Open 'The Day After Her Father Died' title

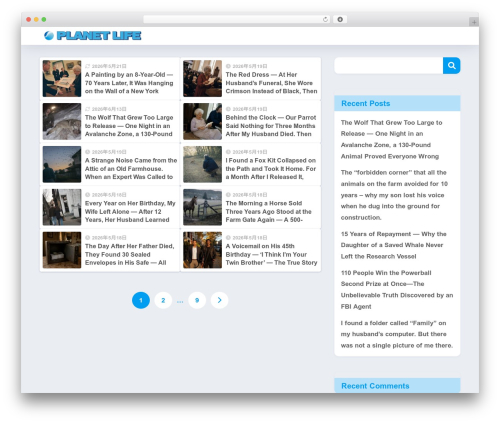click(x=130, y=254)
